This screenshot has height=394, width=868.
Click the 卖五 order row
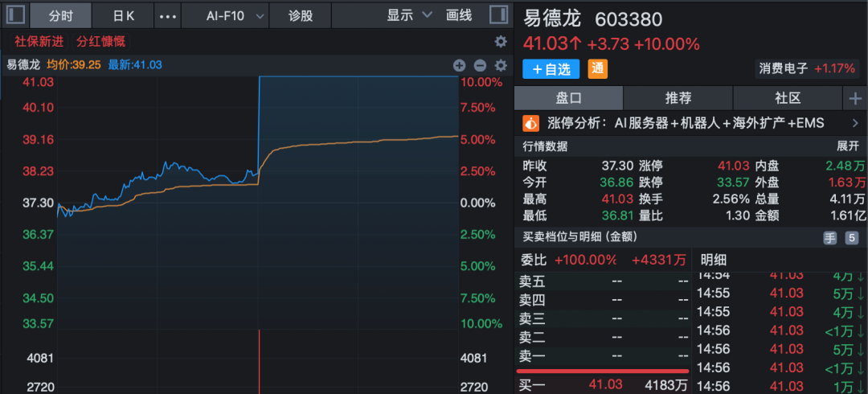(x=603, y=281)
